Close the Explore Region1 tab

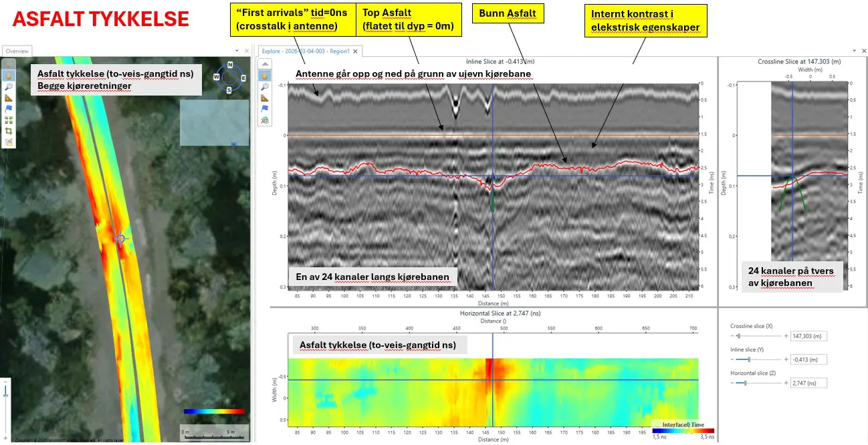[x=356, y=51]
